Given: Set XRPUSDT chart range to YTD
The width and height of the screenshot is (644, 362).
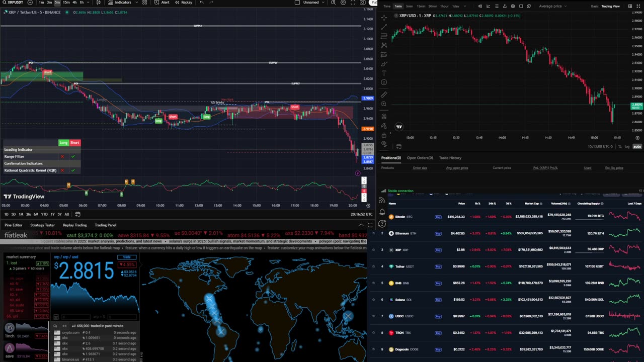Looking at the screenshot, I should [44, 214].
